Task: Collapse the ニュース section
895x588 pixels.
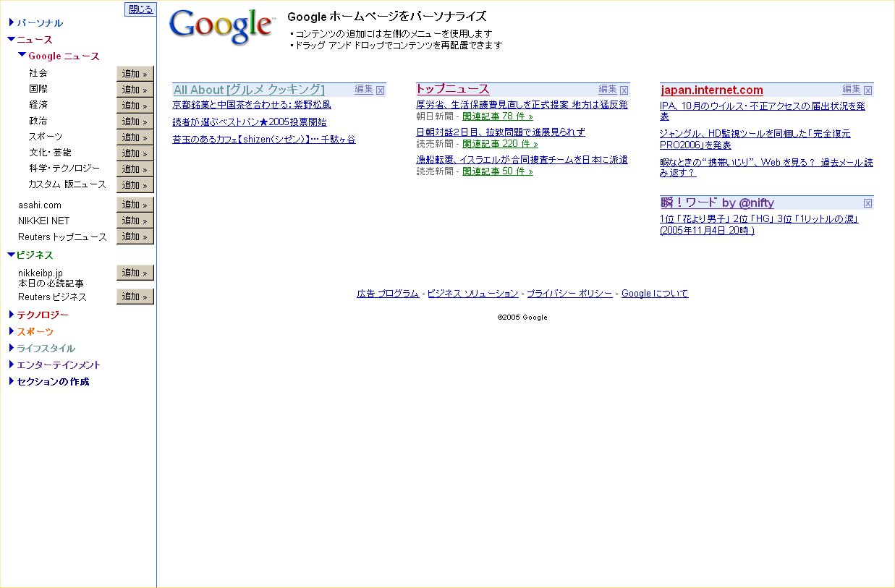Action: pyautogui.click(x=12, y=40)
